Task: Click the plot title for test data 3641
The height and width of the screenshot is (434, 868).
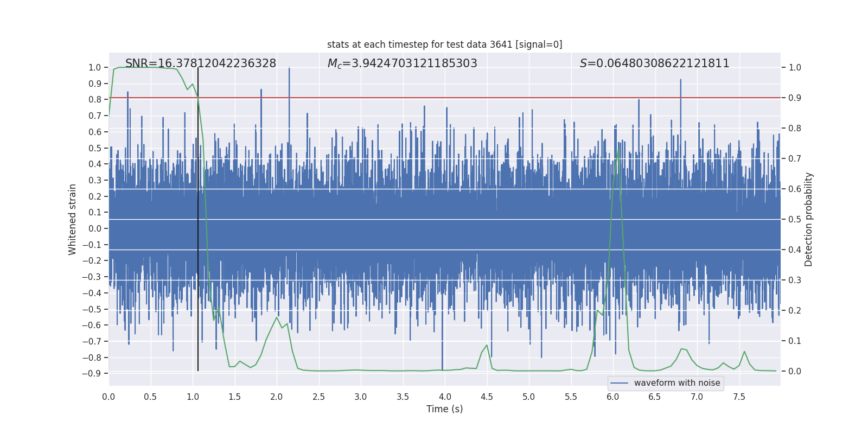Action: point(444,44)
